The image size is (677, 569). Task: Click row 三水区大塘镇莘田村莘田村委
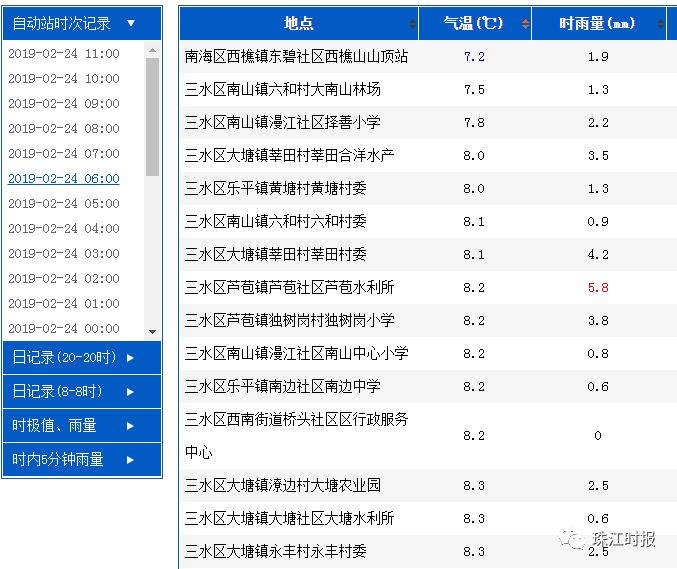point(428,255)
